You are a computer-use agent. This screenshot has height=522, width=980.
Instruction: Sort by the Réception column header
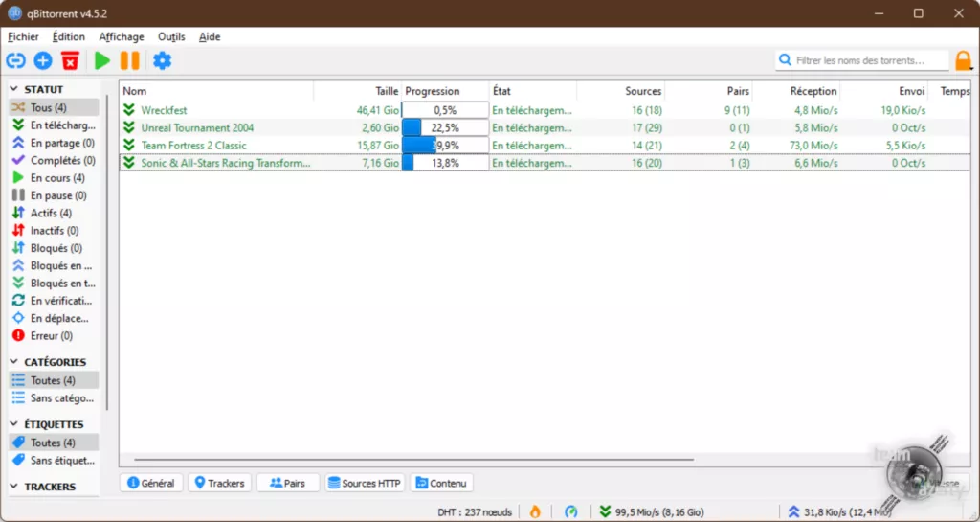[796, 91]
